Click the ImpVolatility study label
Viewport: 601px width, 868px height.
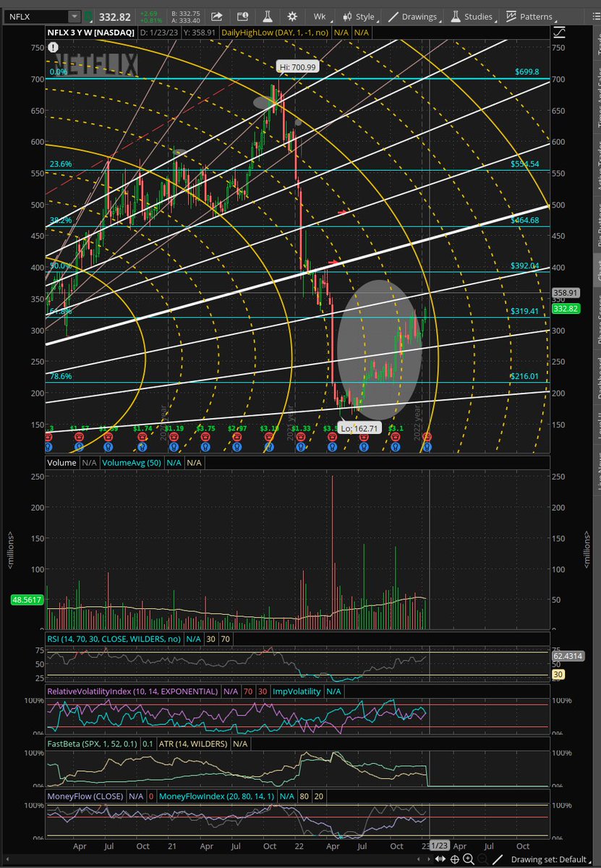click(x=297, y=691)
